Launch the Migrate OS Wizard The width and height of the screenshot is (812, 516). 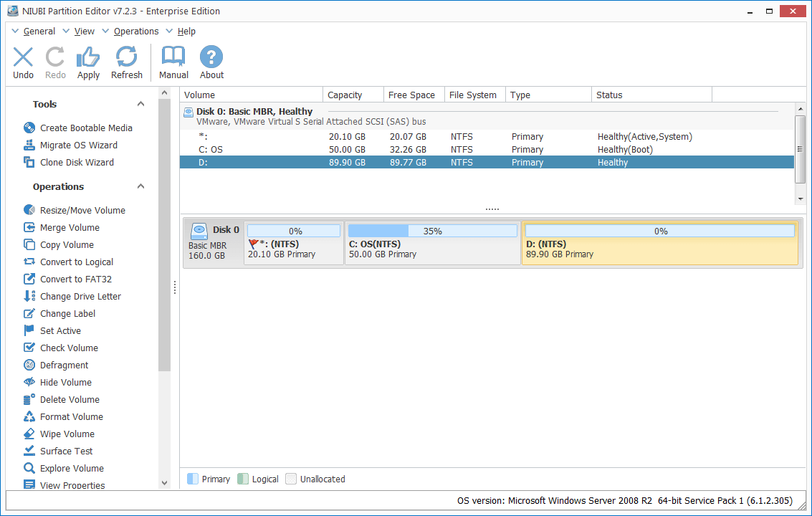coord(78,145)
